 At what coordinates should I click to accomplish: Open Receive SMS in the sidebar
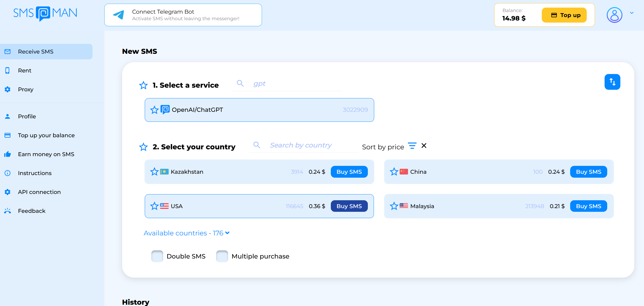click(46, 51)
